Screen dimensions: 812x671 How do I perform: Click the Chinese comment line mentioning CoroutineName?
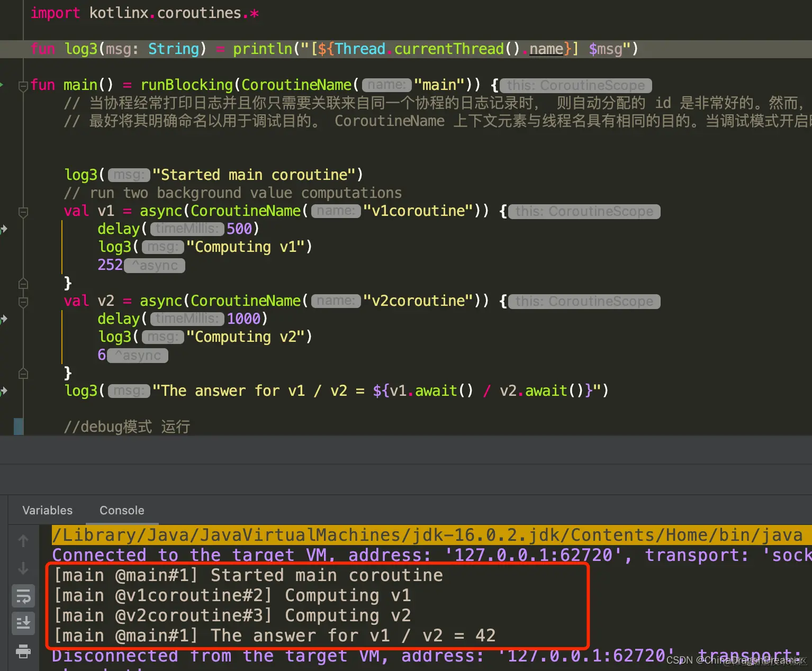pyautogui.click(x=438, y=121)
